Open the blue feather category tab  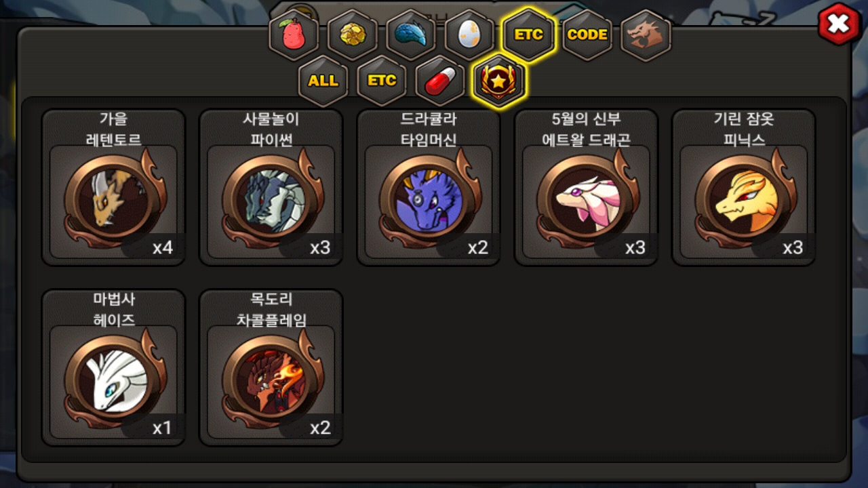[x=411, y=35]
